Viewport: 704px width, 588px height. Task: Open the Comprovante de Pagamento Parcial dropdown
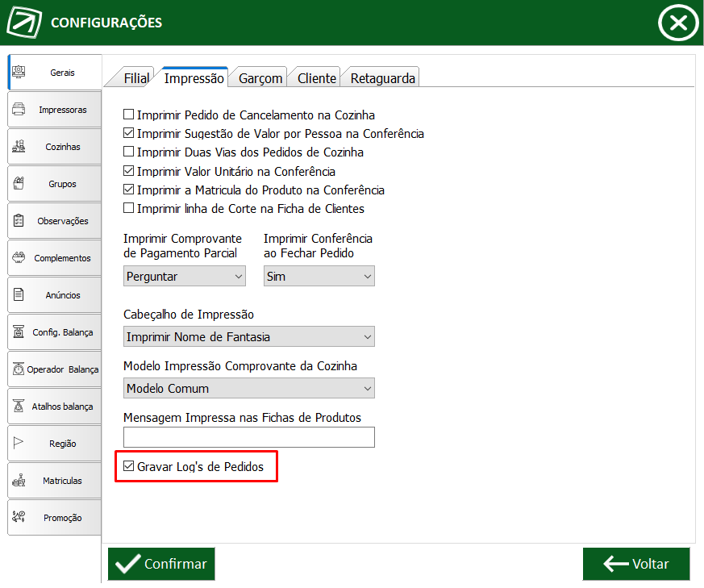tap(185, 277)
